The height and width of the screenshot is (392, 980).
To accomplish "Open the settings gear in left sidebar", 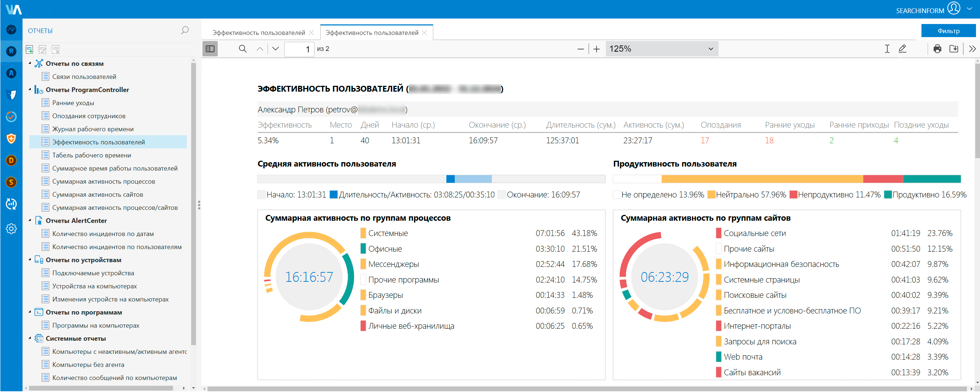I will coord(11,229).
